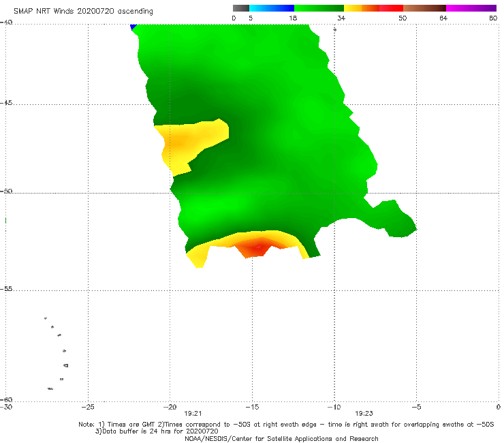Click the latitude label '-60'
This screenshot has height=443, width=504.
pos(6,399)
